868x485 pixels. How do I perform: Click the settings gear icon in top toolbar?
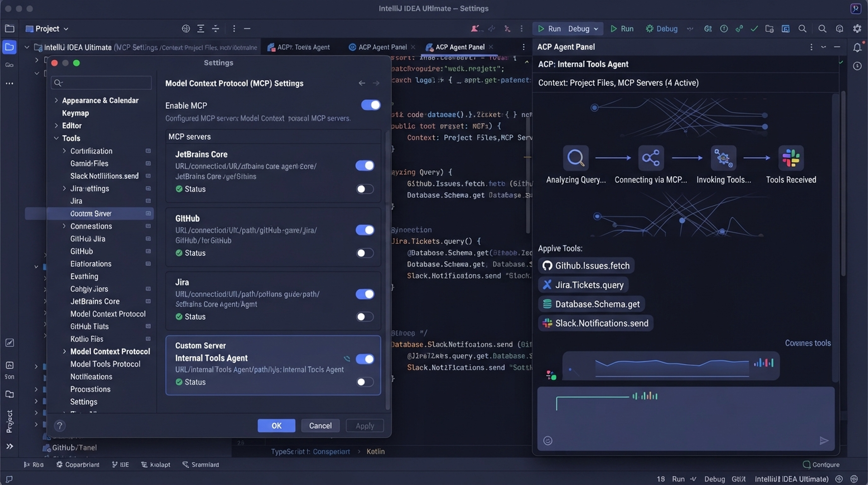tap(857, 29)
